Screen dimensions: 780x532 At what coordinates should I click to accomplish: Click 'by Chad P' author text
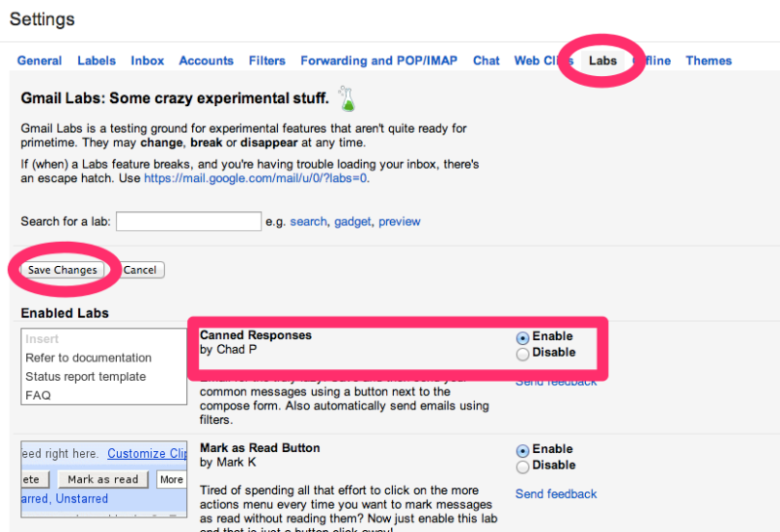[x=228, y=350]
